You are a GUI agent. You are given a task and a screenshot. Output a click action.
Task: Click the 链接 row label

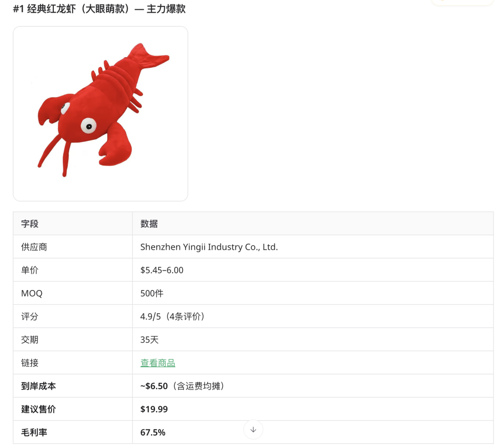click(x=29, y=363)
